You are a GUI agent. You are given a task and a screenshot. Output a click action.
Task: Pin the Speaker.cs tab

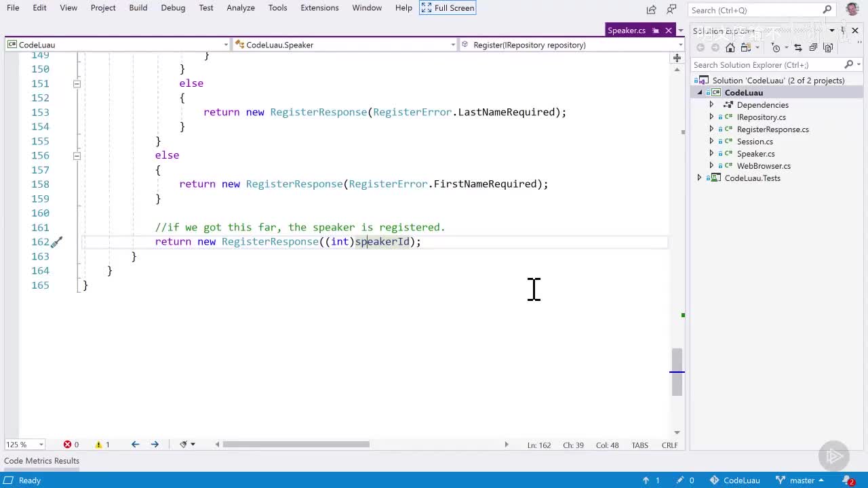tap(655, 30)
